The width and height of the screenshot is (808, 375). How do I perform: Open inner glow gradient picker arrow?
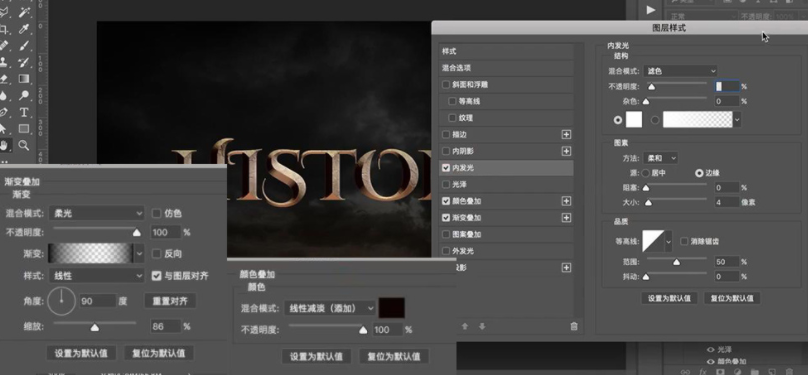tap(737, 120)
